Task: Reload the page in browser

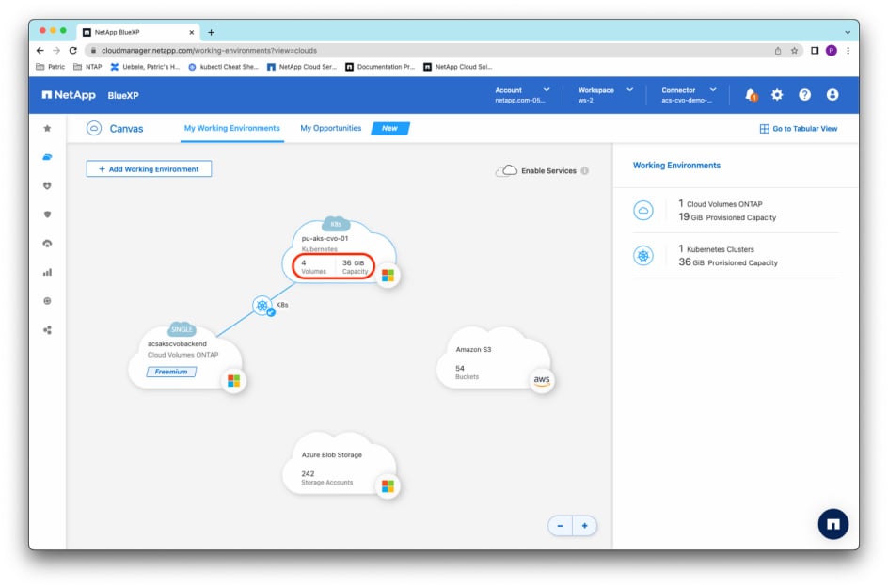Action: click(x=73, y=51)
